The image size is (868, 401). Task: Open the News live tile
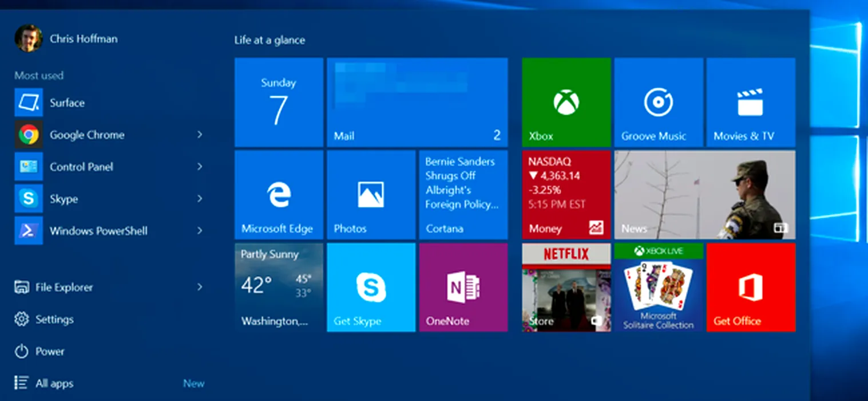click(x=704, y=195)
